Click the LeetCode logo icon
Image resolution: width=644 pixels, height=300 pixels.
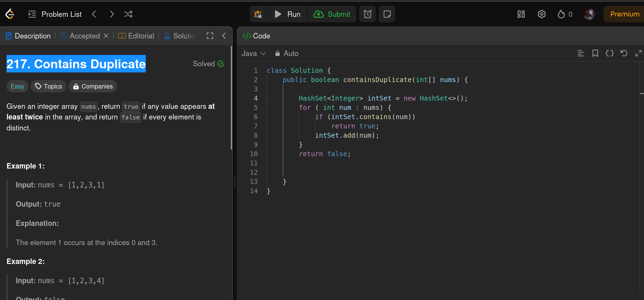10,14
